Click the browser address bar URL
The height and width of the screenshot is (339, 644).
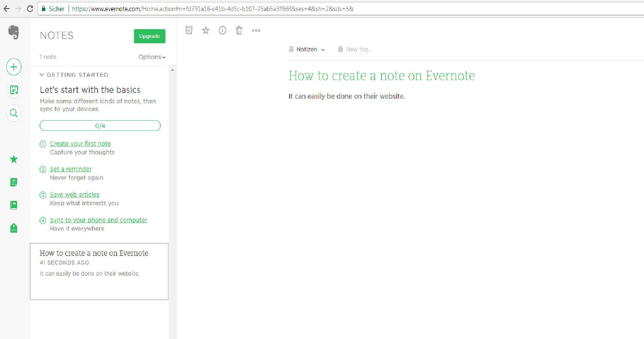pos(213,9)
